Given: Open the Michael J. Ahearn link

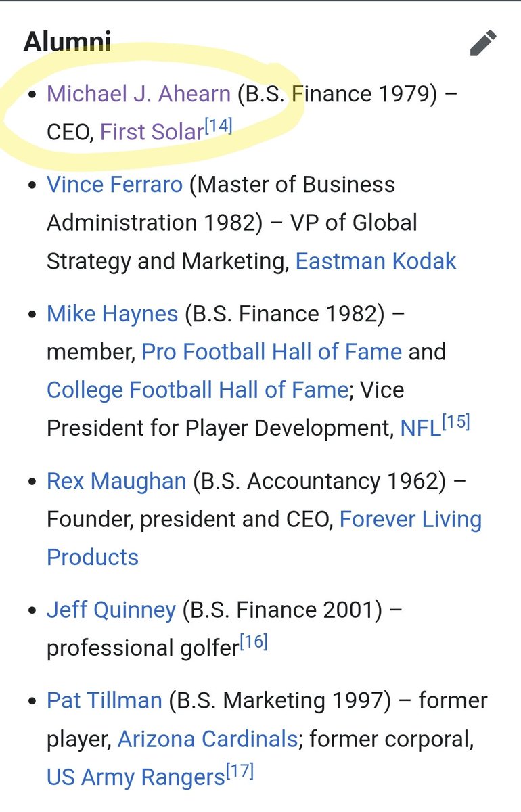Looking at the screenshot, I should click(138, 93).
